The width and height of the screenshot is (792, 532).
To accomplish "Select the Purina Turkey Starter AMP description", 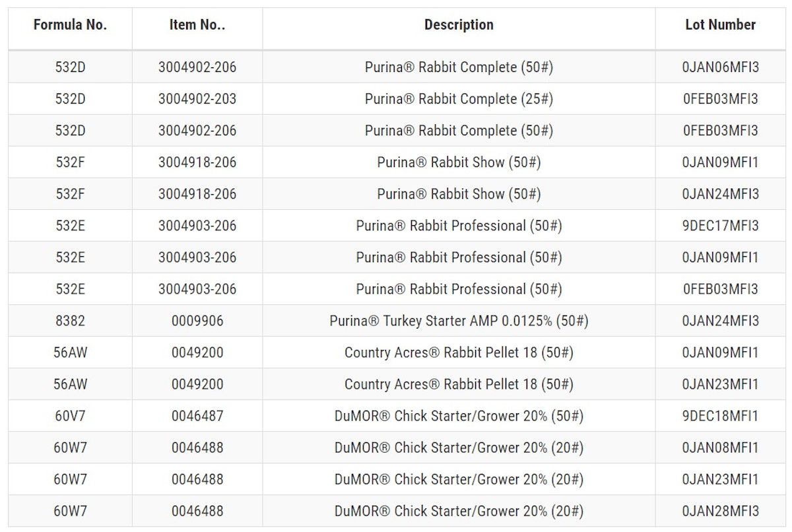I will click(459, 321).
